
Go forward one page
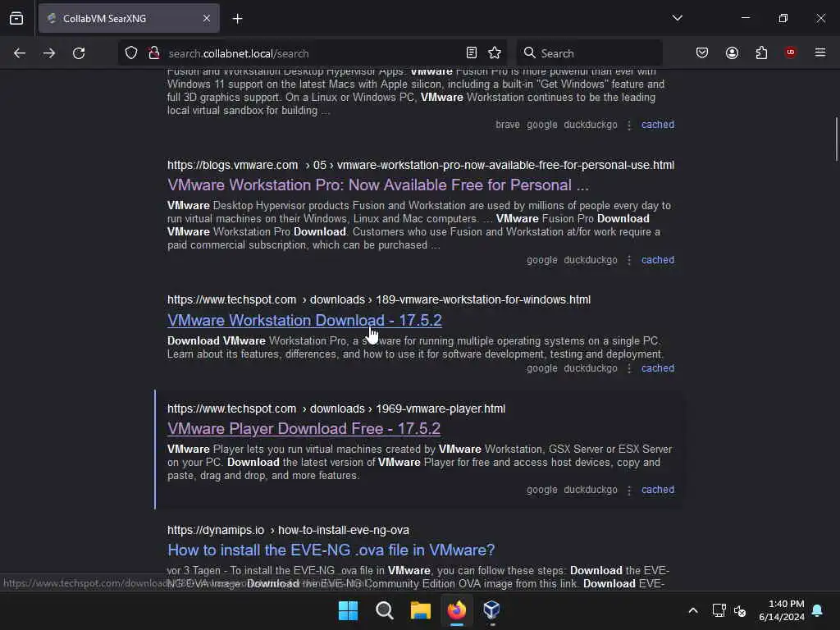(49, 53)
